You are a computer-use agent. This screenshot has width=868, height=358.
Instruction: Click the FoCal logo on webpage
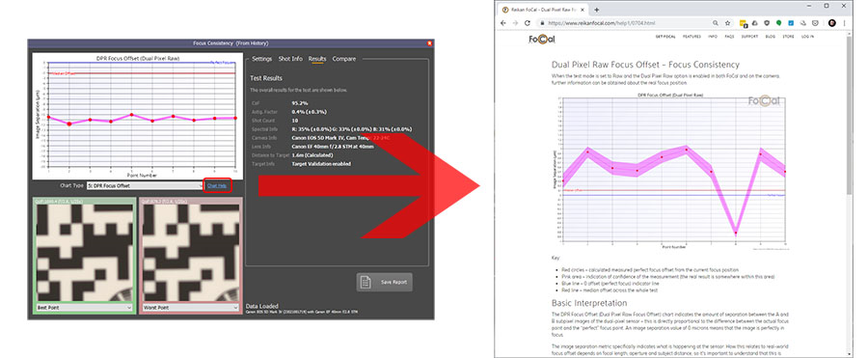point(542,39)
